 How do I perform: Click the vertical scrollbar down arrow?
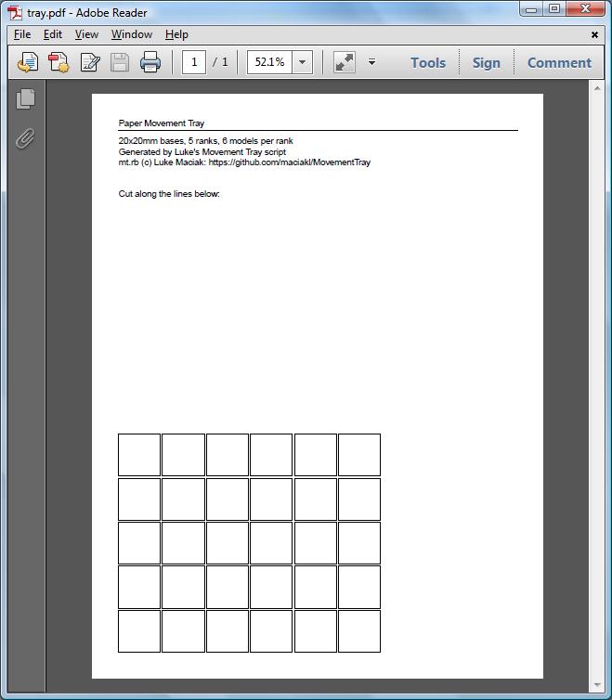pyautogui.click(x=597, y=685)
